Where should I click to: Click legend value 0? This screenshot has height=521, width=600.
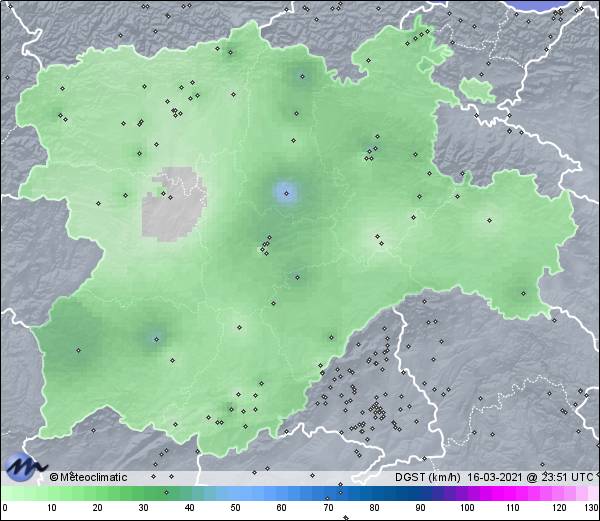[x=5, y=508]
